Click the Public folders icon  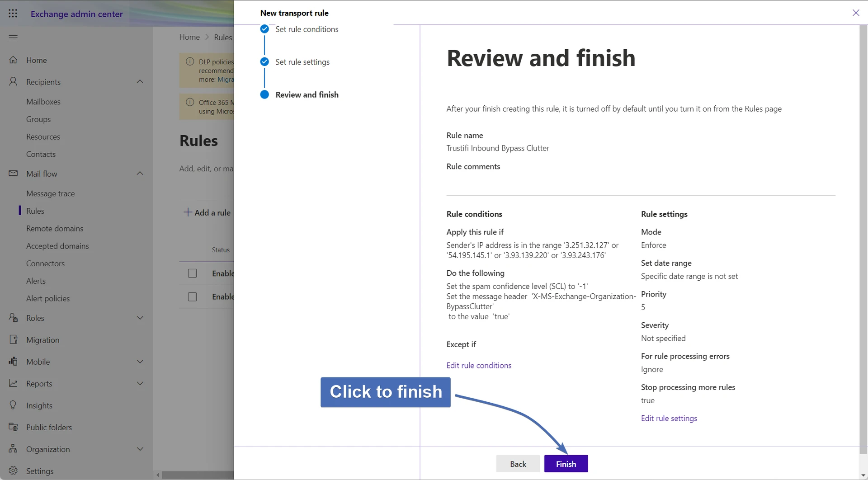[14, 427]
